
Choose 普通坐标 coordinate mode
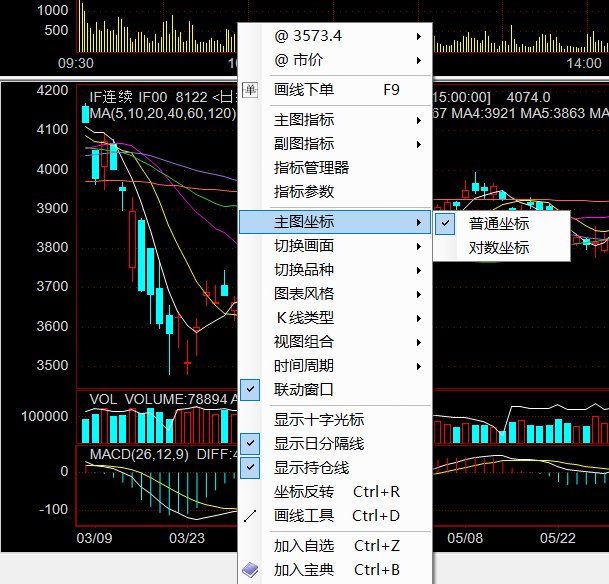point(499,224)
